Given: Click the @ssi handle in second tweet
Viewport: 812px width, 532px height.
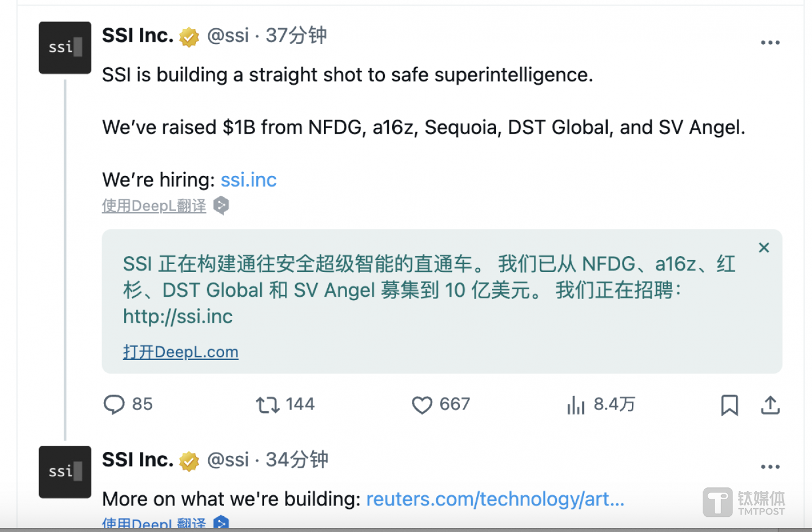Looking at the screenshot, I should tap(228, 460).
